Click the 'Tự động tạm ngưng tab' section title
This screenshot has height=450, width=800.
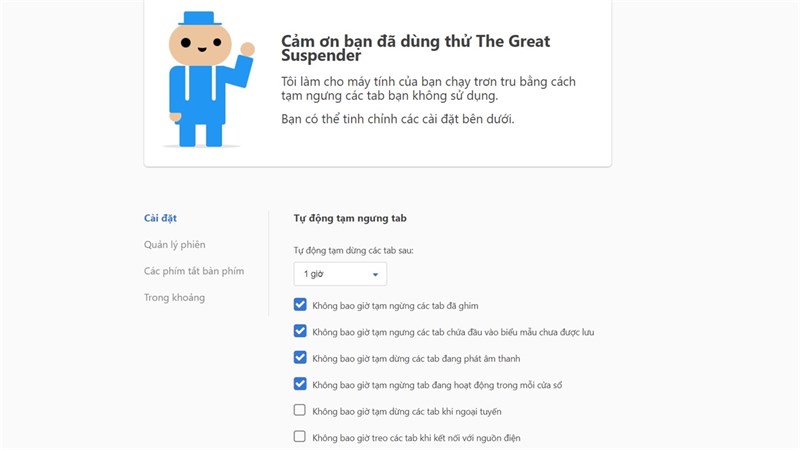point(350,218)
